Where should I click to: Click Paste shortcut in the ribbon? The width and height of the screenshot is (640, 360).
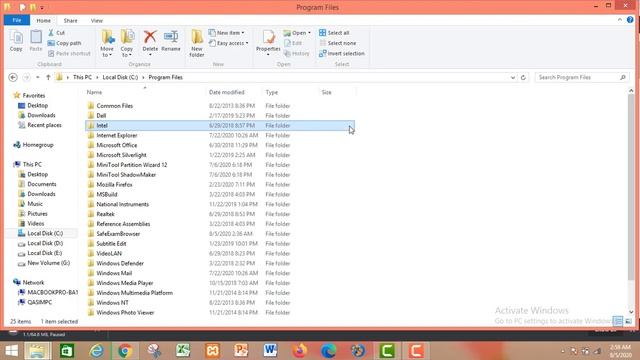click(69, 53)
